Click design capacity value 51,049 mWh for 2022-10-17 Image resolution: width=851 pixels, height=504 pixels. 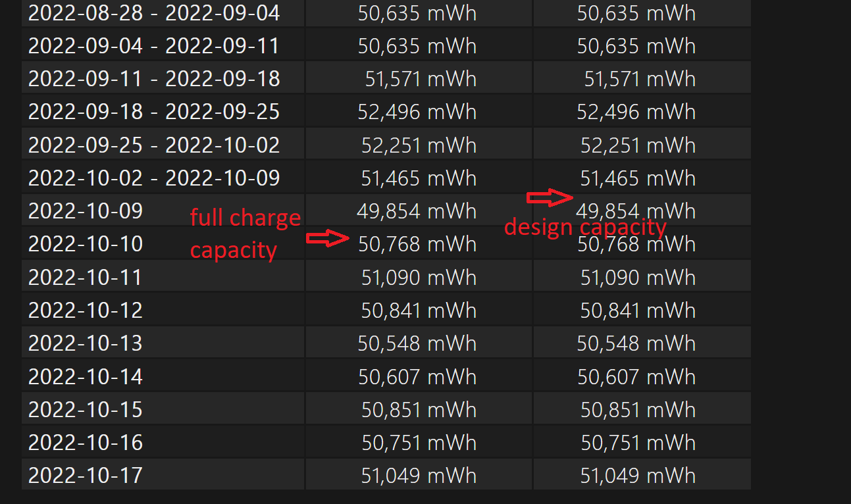click(638, 475)
